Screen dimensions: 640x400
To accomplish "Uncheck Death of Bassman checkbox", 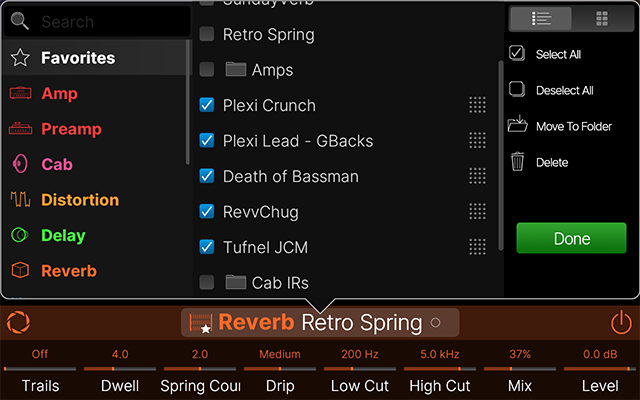I will click(x=207, y=176).
